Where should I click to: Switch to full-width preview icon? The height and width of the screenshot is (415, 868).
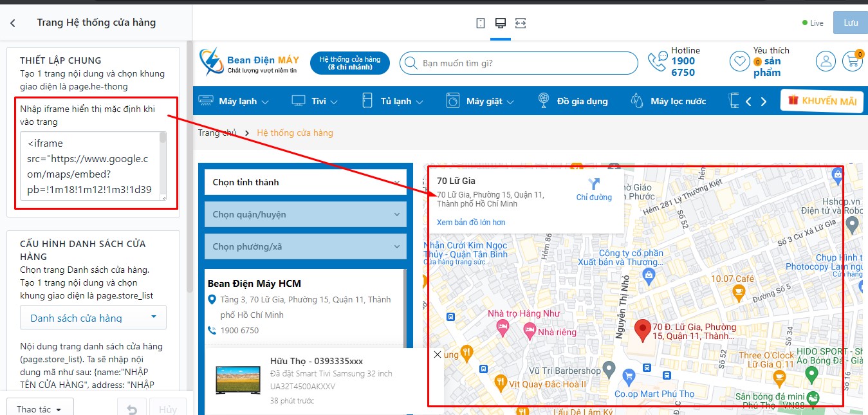(x=521, y=23)
